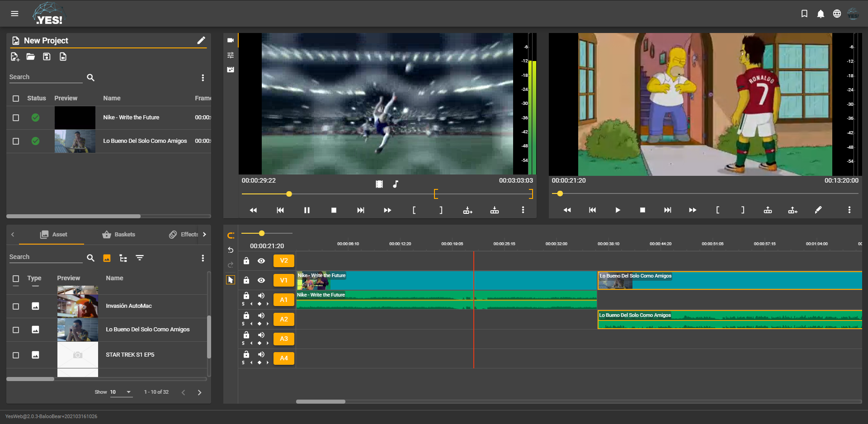
Task: Edit the New Project name with pencil
Action: [x=201, y=40]
